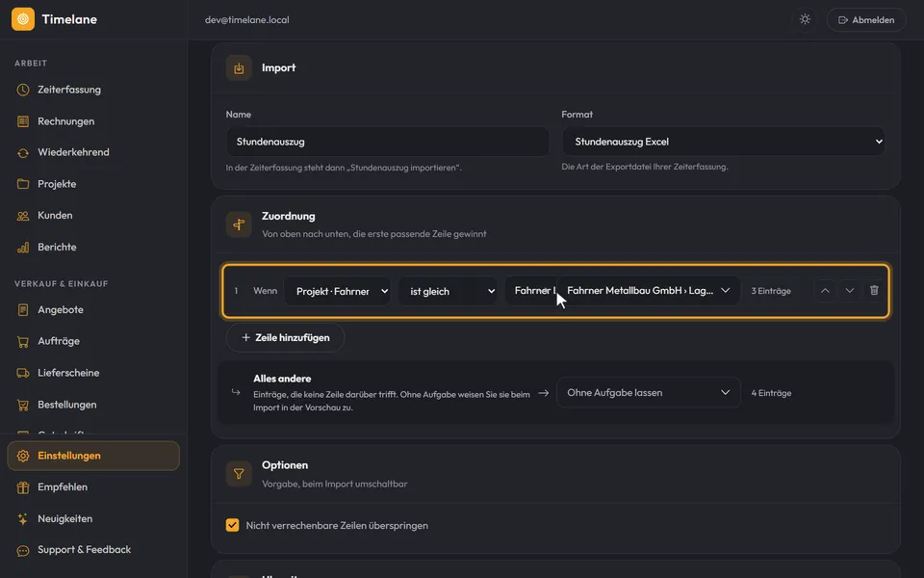The image size is (924, 578).
Task: Click the Berichte bar chart icon
Action: click(x=23, y=248)
